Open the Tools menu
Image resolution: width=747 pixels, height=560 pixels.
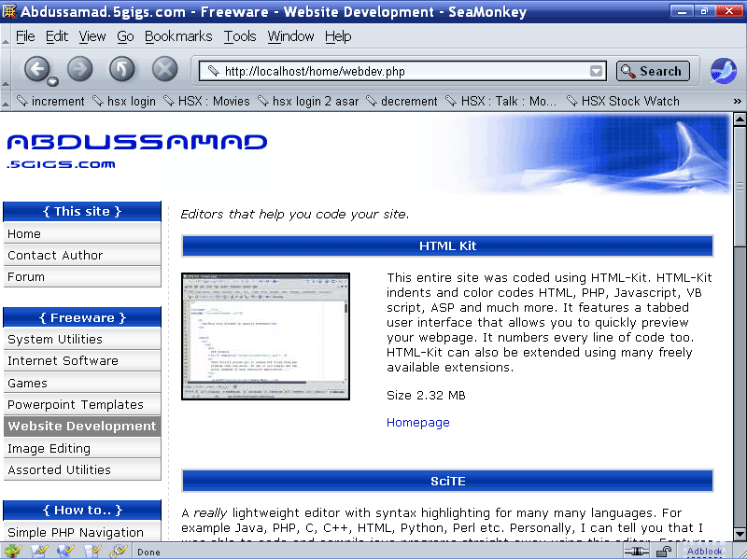(240, 36)
